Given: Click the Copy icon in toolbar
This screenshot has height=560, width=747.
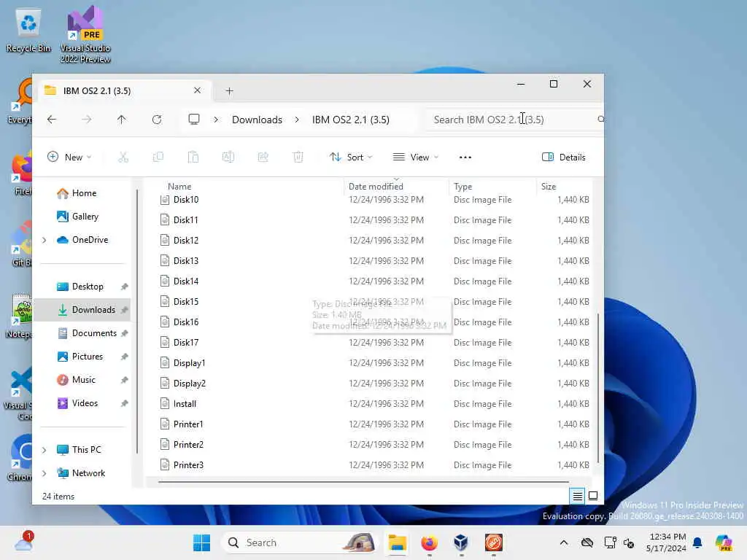Looking at the screenshot, I should [158, 157].
